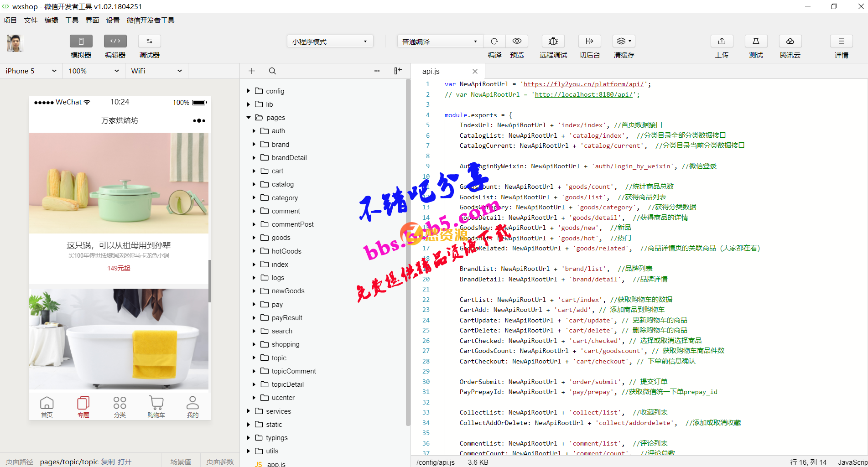
Task: Toggle the file tree collapse icon
Action: 398,71
